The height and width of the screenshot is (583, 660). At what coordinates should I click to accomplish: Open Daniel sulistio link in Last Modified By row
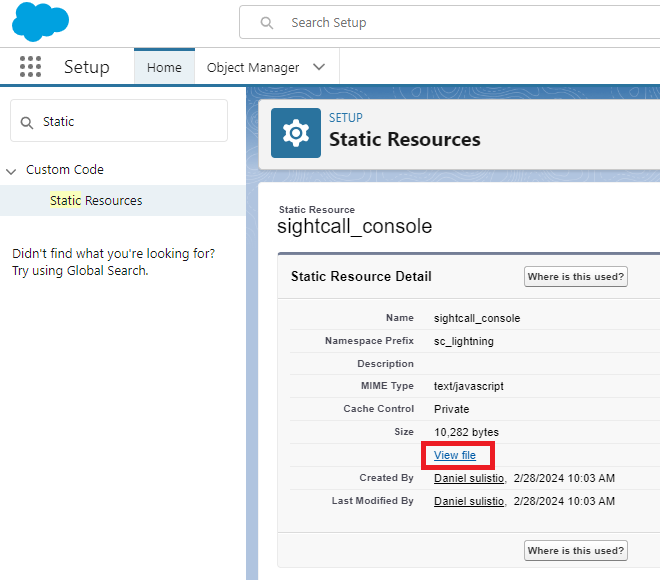(x=469, y=501)
